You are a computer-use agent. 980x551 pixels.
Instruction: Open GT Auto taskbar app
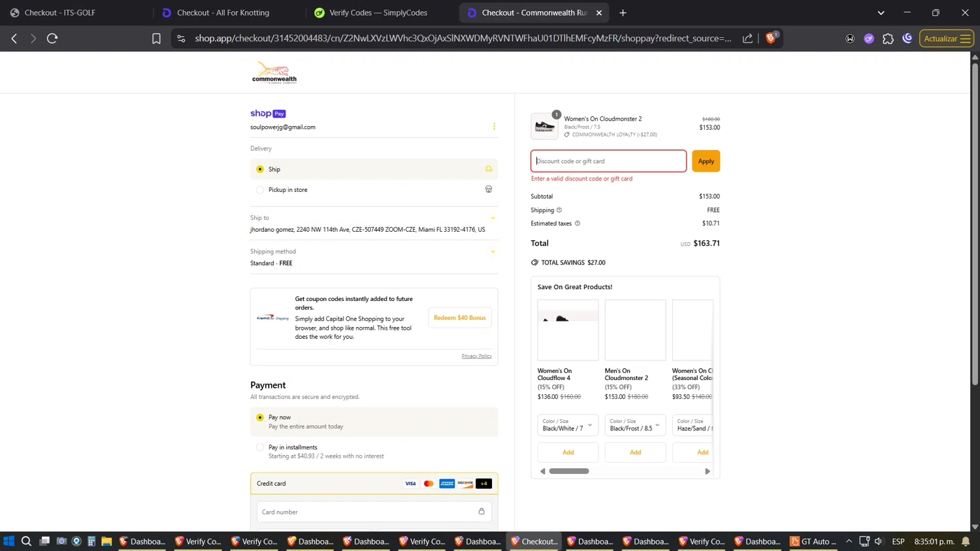[x=814, y=541]
